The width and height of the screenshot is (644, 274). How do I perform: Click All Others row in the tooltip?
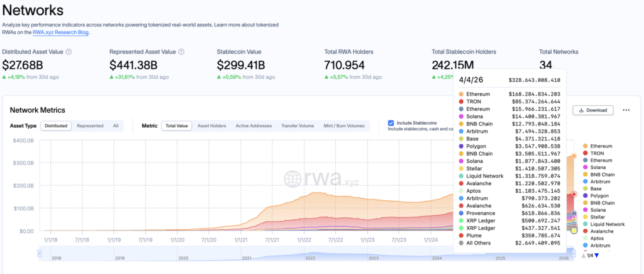(509, 243)
